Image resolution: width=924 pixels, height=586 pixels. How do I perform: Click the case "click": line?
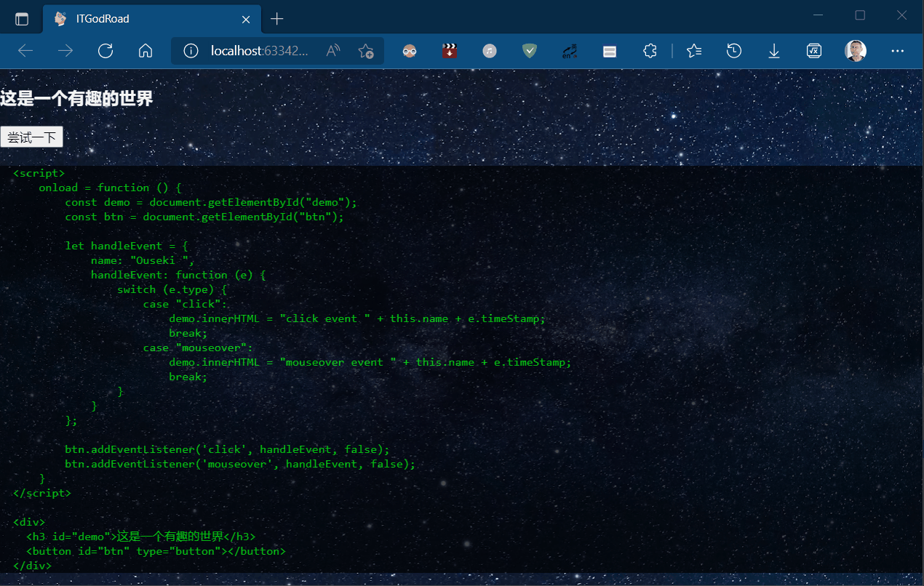point(186,304)
